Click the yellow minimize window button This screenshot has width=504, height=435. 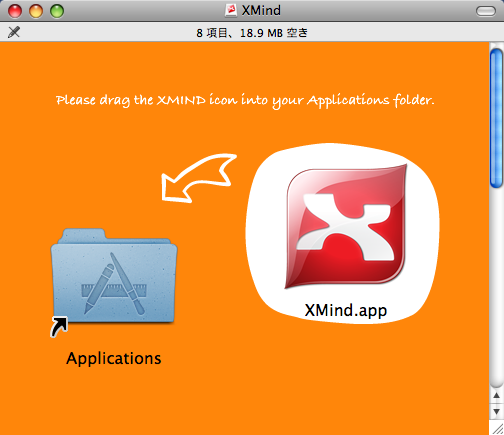point(36,11)
